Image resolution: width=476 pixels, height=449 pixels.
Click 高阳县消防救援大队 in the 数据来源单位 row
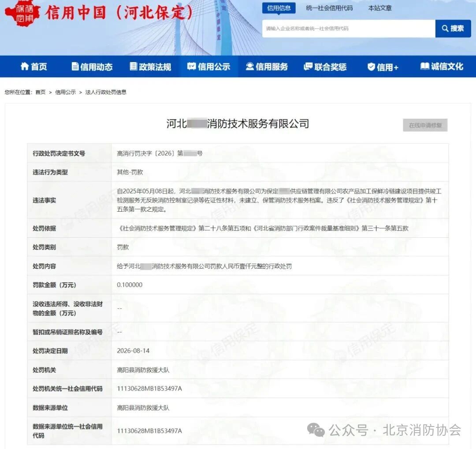[x=143, y=408]
